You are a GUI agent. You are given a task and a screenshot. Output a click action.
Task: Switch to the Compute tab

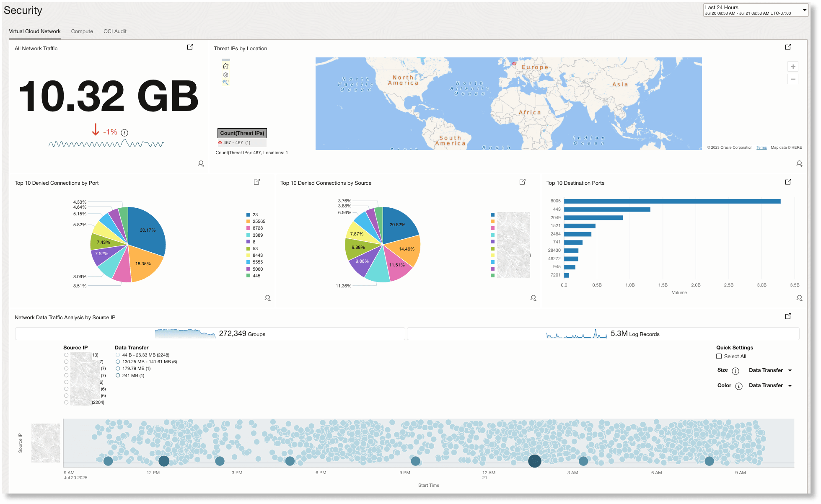(82, 31)
